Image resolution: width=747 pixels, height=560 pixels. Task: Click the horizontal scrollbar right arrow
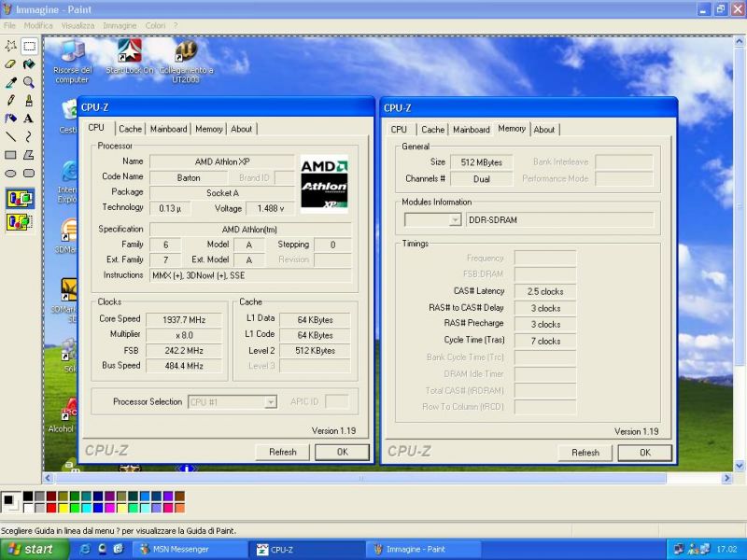point(726,478)
